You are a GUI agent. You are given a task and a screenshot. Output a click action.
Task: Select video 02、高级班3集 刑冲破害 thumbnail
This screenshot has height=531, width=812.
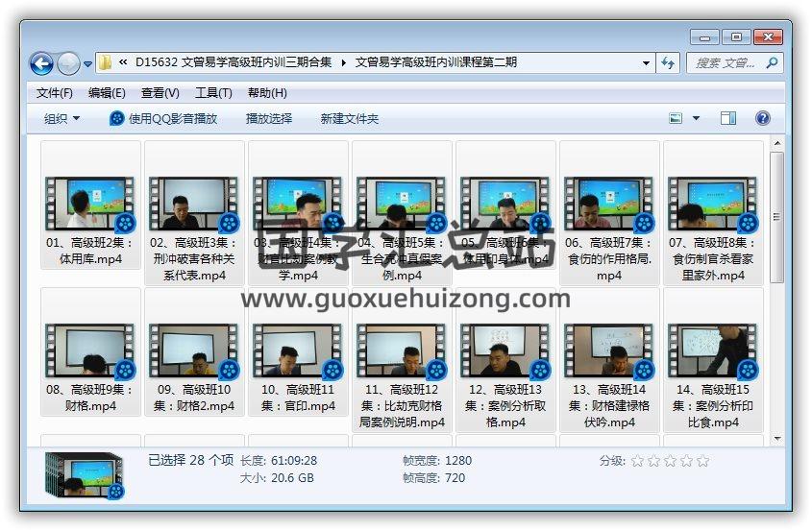194,204
